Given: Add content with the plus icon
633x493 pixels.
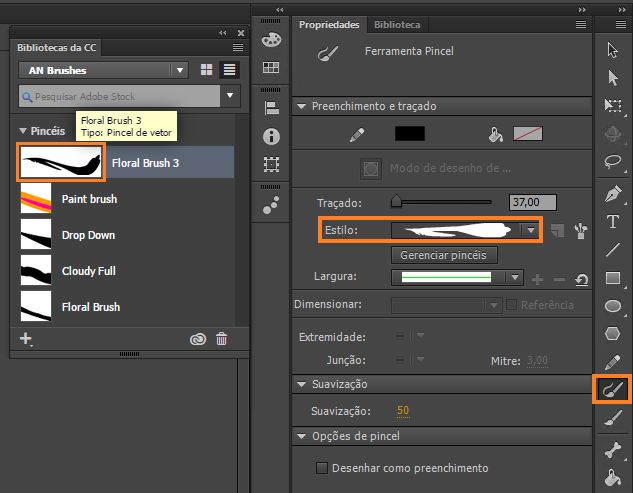Looking at the screenshot, I should pos(26,338).
